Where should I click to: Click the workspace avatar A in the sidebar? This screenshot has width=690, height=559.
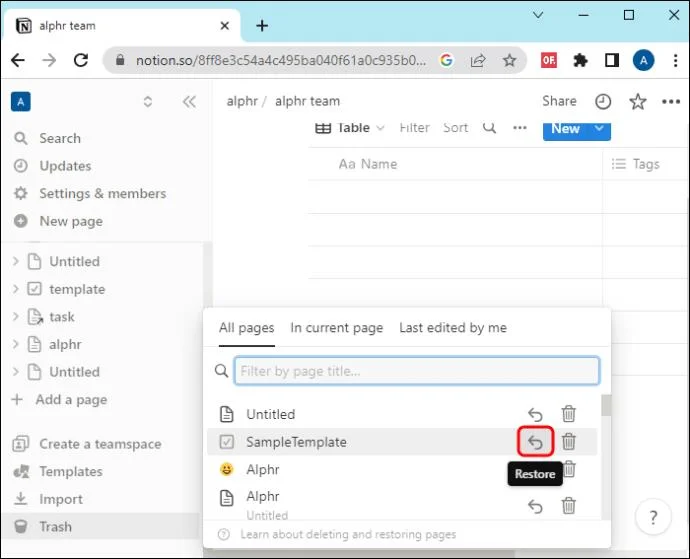(x=21, y=102)
